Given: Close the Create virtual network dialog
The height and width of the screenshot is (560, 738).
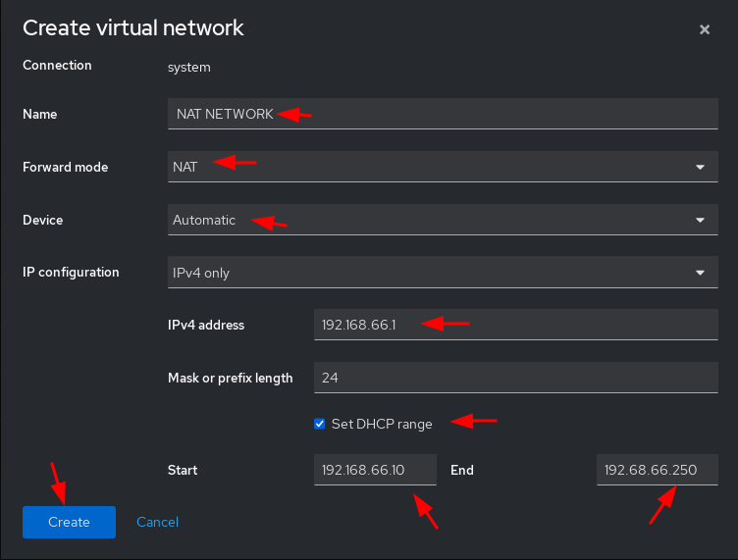Looking at the screenshot, I should (705, 29).
